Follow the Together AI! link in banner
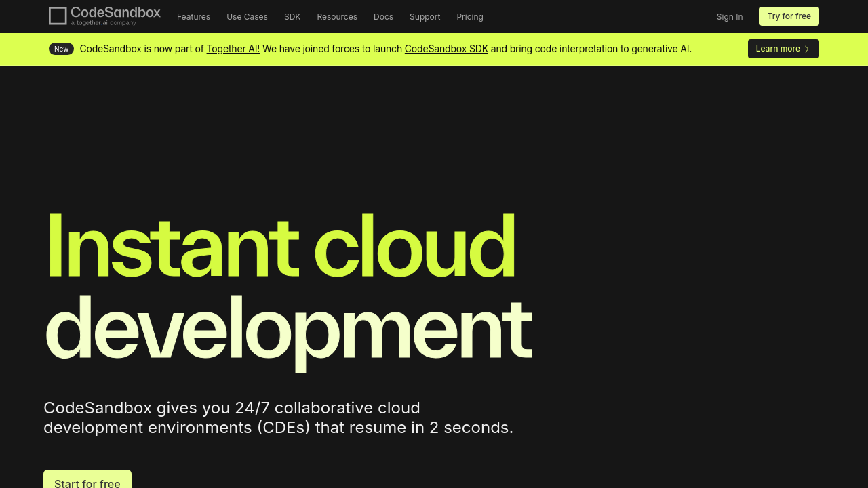868x488 pixels. tap(233, 49)
